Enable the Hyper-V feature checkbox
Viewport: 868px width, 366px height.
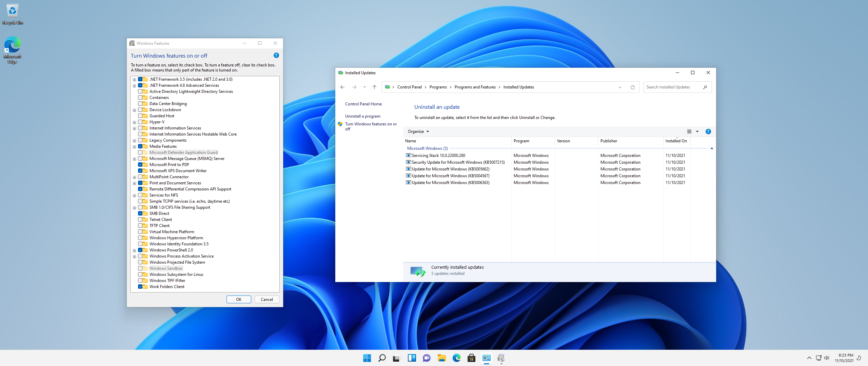point(140,122)
